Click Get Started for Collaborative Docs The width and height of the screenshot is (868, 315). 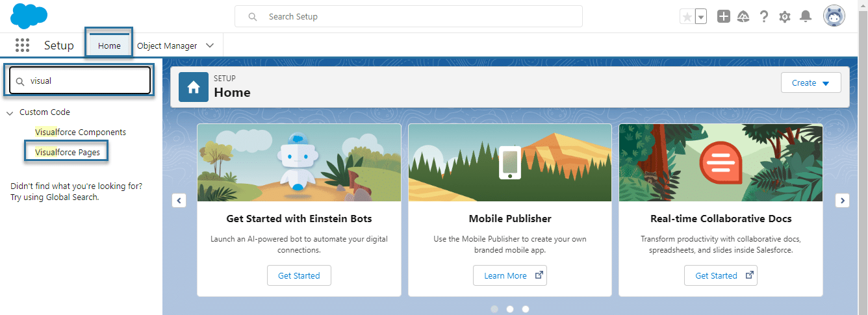721,275
